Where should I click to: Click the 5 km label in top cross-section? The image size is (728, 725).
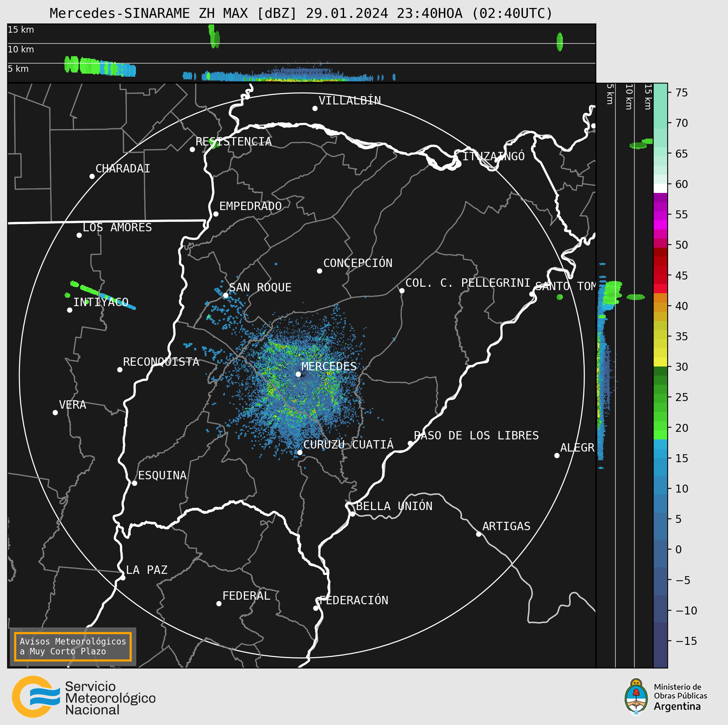pos(18,69)
